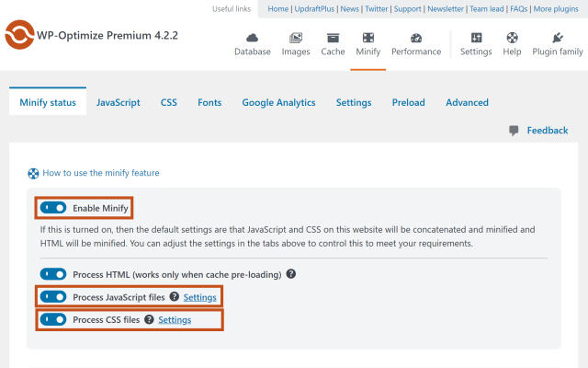Open the Cache archive icon
This screenshot has height=368, width=588.
click(x=333, y=38)
